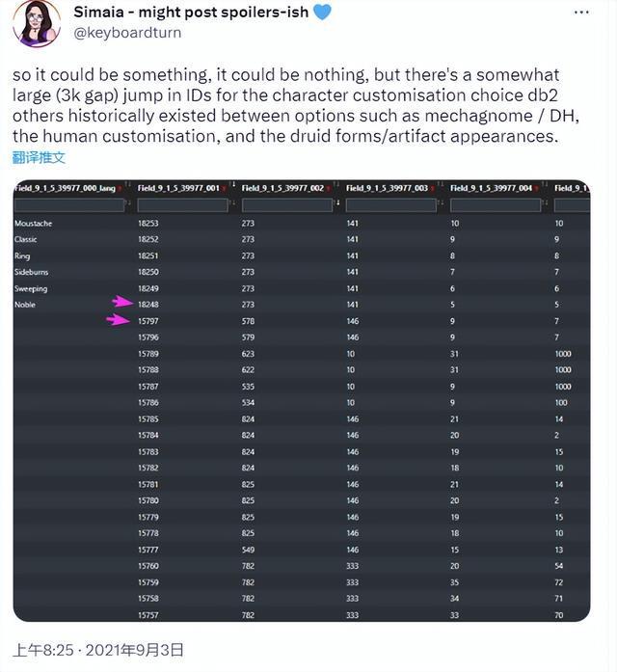Click the blue heart beside Simaia's name

point(322,12)
